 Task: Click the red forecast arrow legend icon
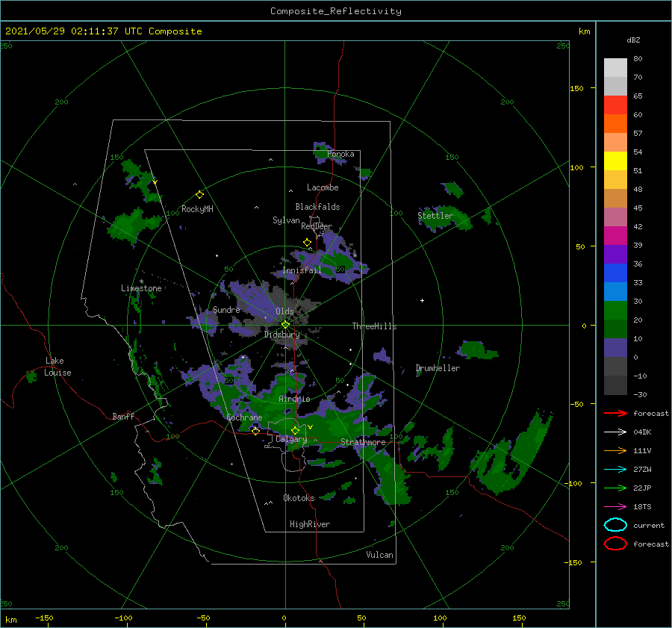click(x=615, y=413)
